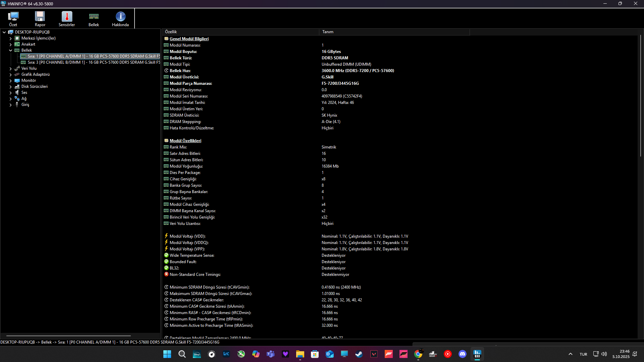644x362 pixels.
Task: Expand the Ses tree node
Action: [10, 93]
